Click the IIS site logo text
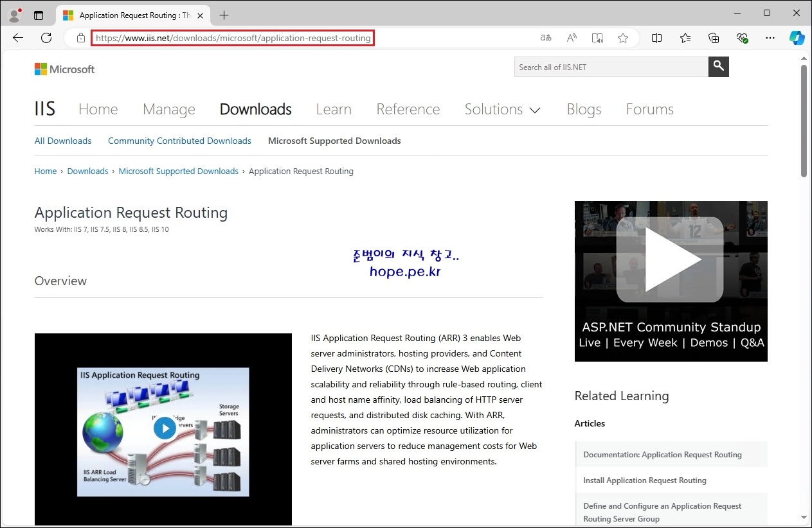Screen dimensions: 812x528 click(x=45, y=109)
